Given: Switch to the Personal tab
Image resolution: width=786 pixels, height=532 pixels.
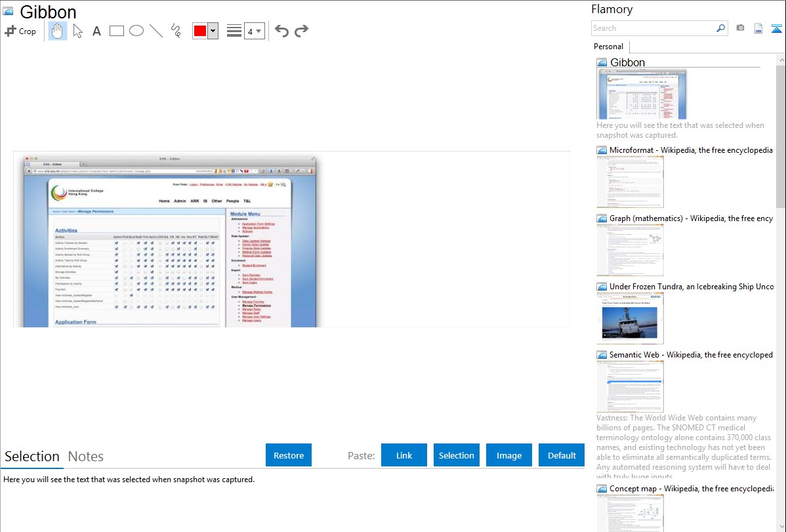Looking at the screenshot, I should (x=608, y=47).
